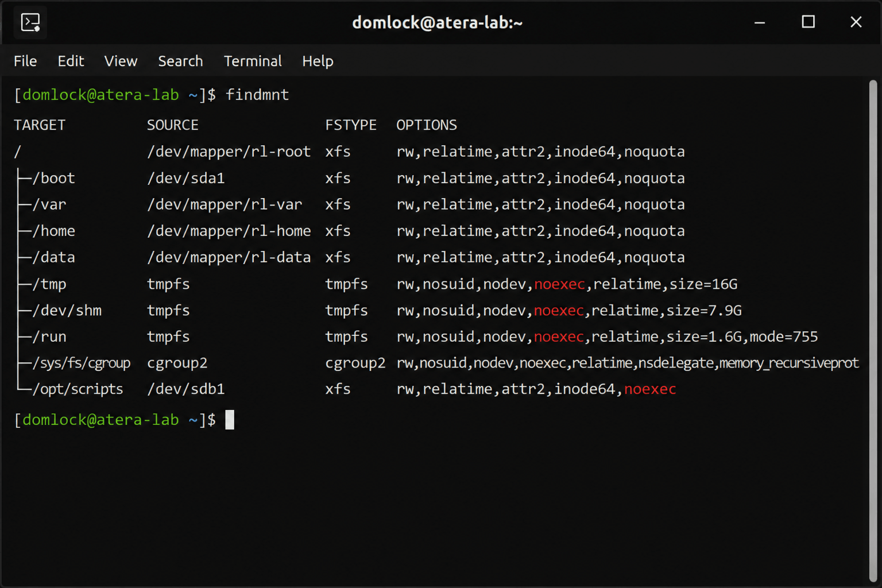This screenshot has width=882, height=588.
Task: Click the root / mount target
Action: (18, 152)
